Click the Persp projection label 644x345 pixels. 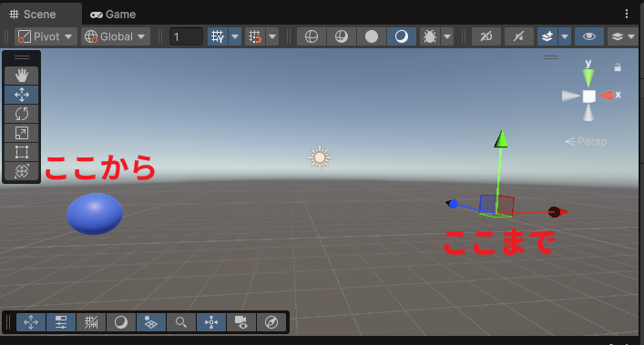click(x=587, y=141)
